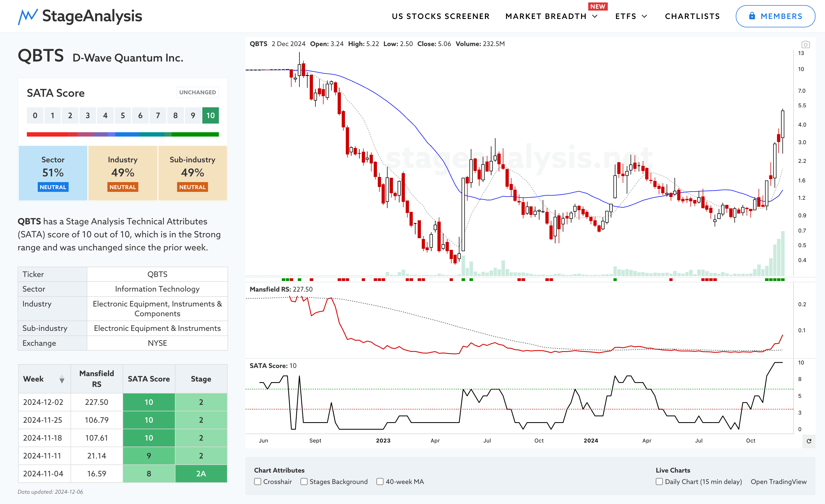Click Electronic Equipment & Instruments sub-industry cell
This screenshot has height=504, width=825.
click(x=157, y=328)
